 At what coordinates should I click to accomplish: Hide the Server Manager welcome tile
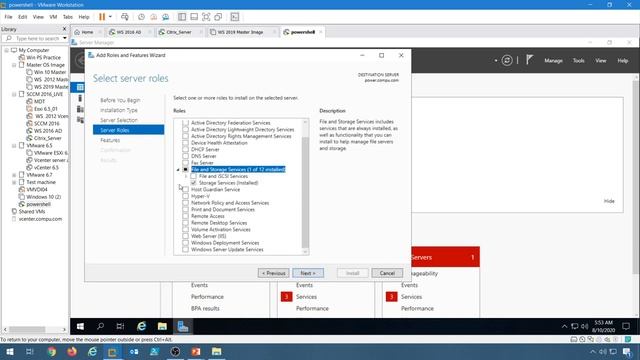(609, 201)
